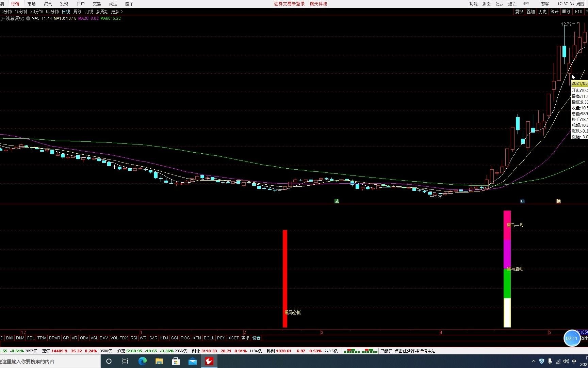Click the 榜 marker below the chart
The width and height of the screenshot is (588, 368).
click(x=558, y=201)
